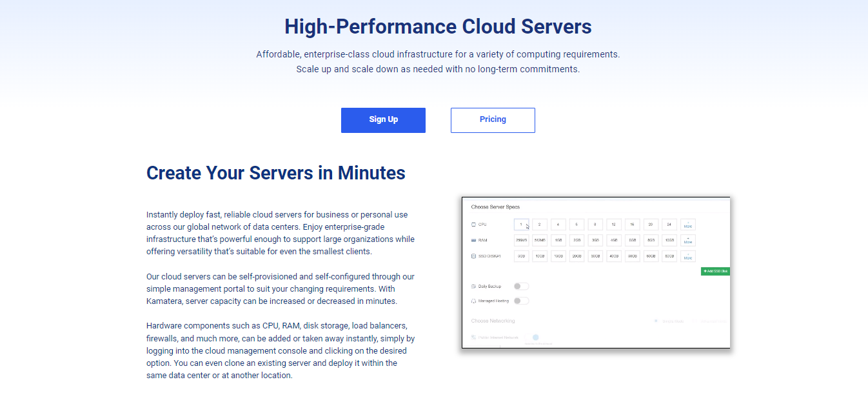Click the paragraph starting 'Hardware components such as'
This screenshot has width=868, height=393.
click(x=281, y=350)
